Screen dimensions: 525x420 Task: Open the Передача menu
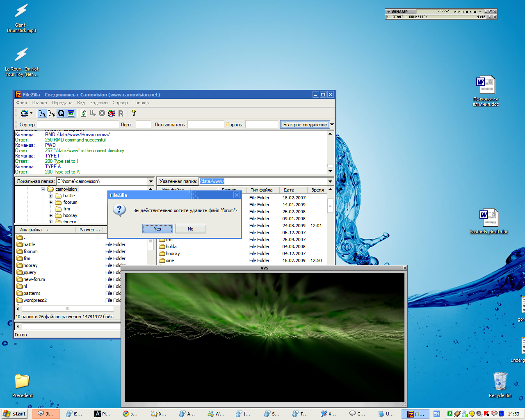point(62,103)
